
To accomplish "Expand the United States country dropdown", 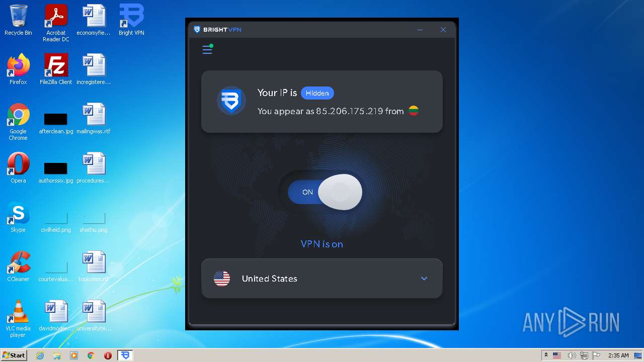I will [424, 279].
